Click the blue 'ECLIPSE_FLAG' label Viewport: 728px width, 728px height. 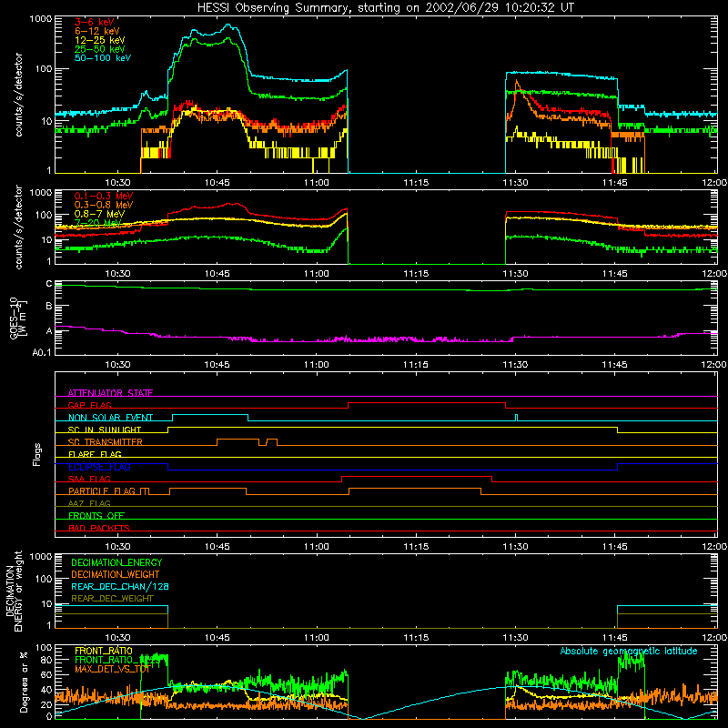tap(99, 467)
